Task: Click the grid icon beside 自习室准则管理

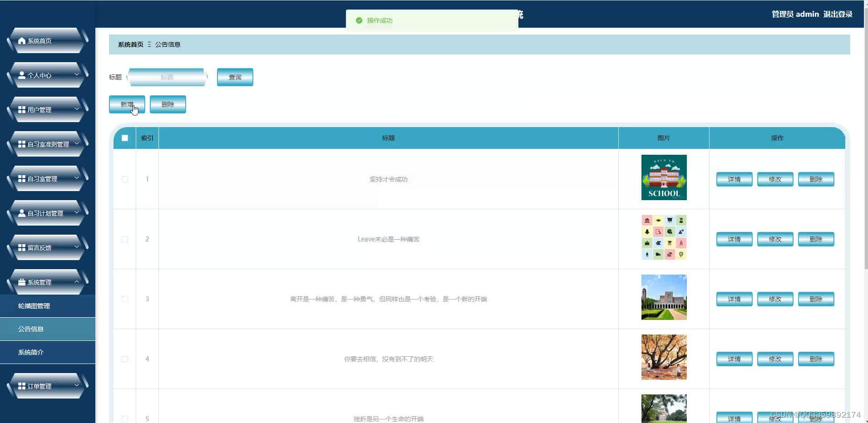Action: pos(22,144)
